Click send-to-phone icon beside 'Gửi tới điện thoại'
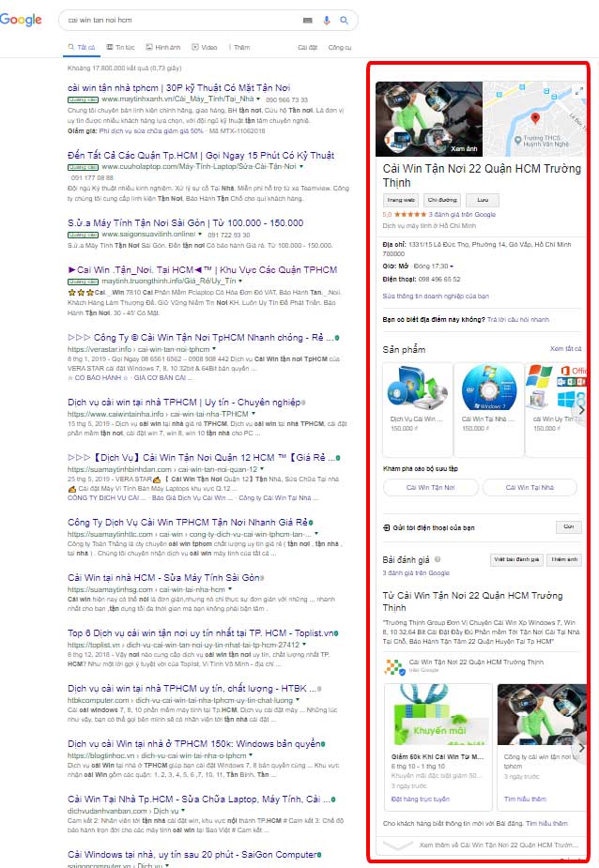 pos(386,528)
